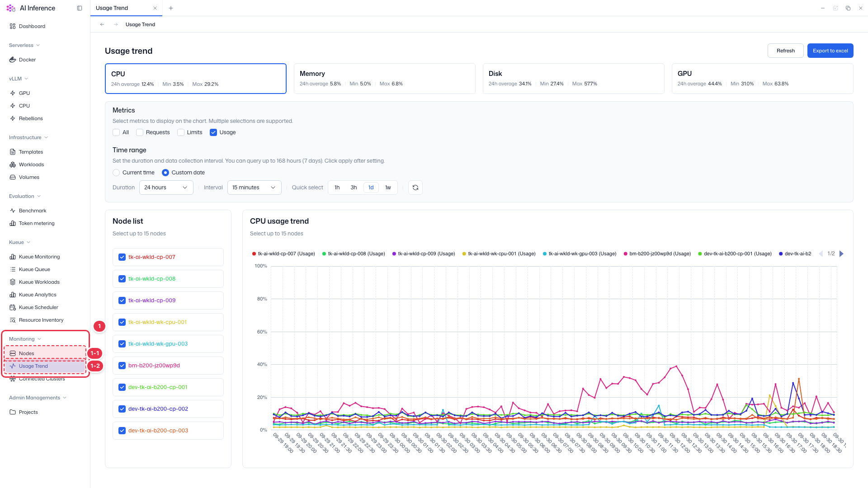This screenshot has width=868, height=488.
Task: Collapse the sidebar with panel icon
Action: point(80,8)
